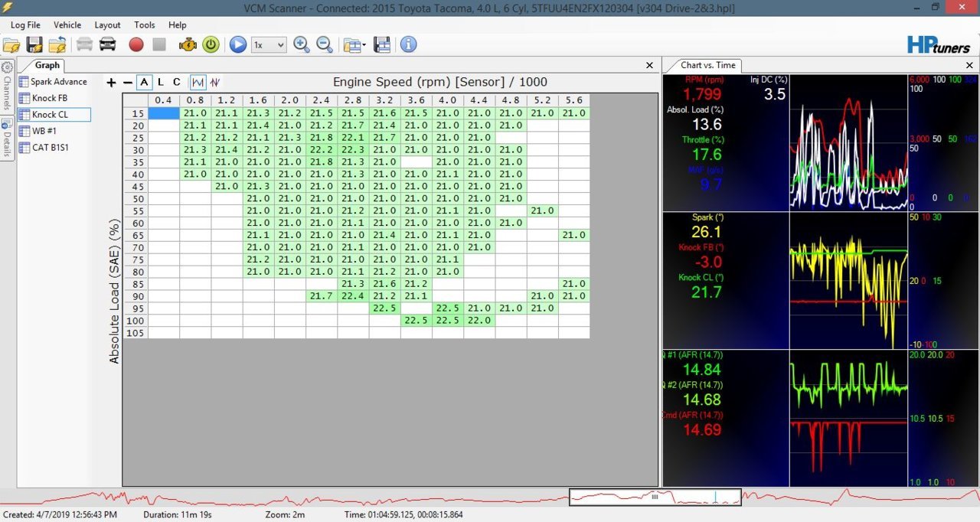Viewport: 980px width, 522px height.
Task: Click the 5.6 column header
Action: (x=573, y=100)
